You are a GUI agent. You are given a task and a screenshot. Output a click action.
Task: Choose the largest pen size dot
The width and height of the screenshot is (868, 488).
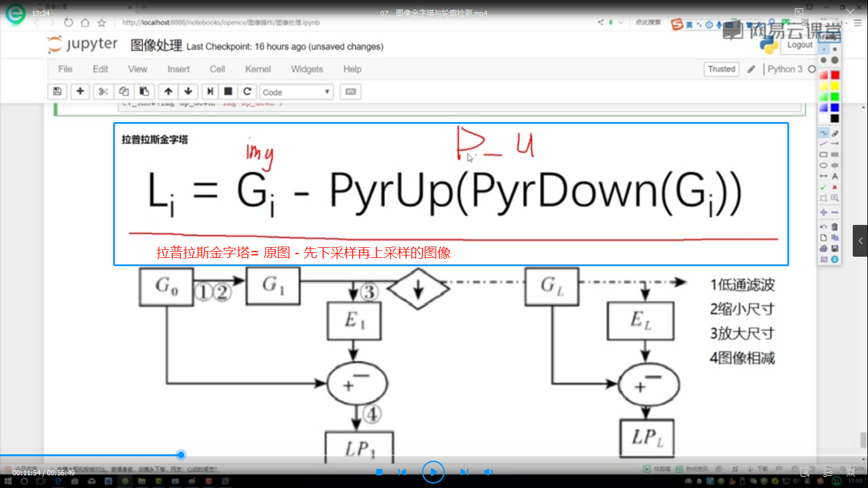point(835,60)
